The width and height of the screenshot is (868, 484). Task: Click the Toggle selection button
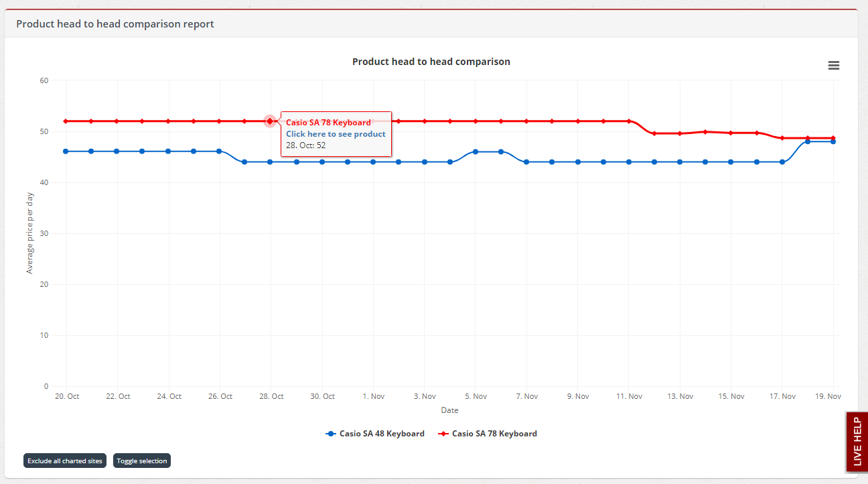click(142, 461)
